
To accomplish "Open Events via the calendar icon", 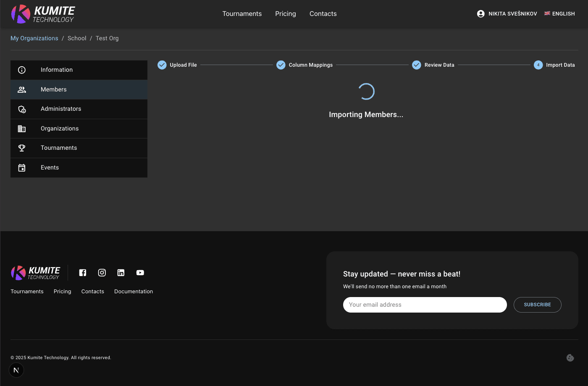I will tap(22, 167).
